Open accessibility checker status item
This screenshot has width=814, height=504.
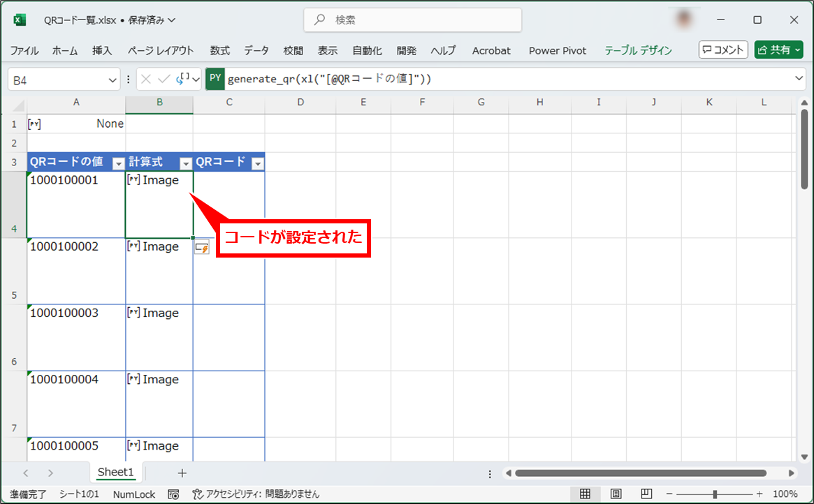[256, 494]
